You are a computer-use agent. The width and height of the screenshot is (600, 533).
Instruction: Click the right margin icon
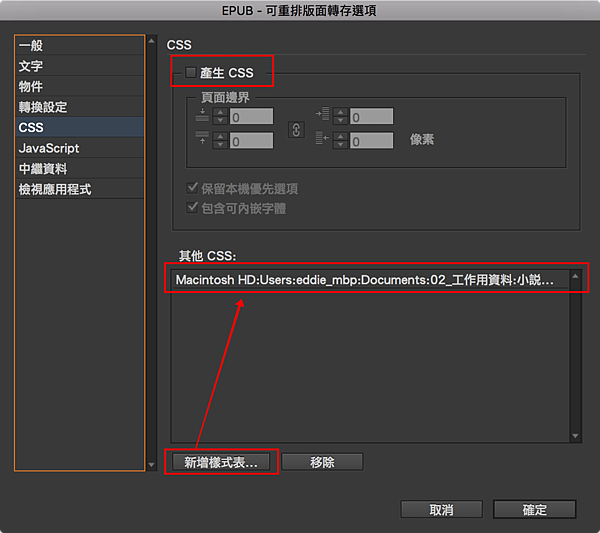pos(323,138)
